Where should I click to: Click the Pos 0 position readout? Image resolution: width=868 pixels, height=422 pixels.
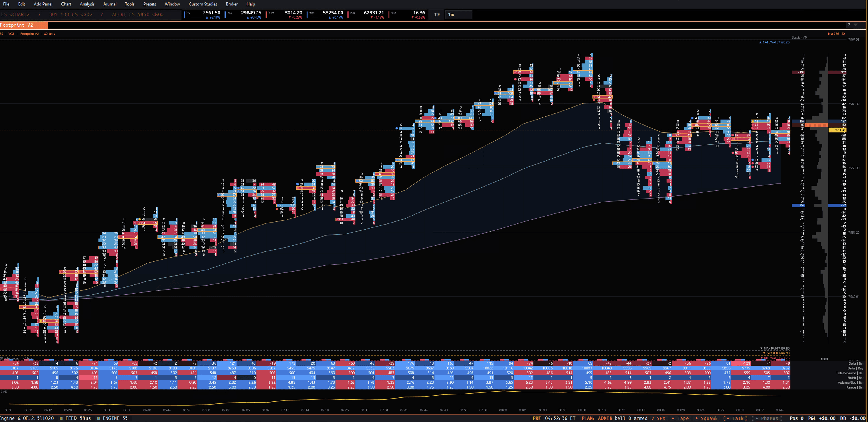797,418
